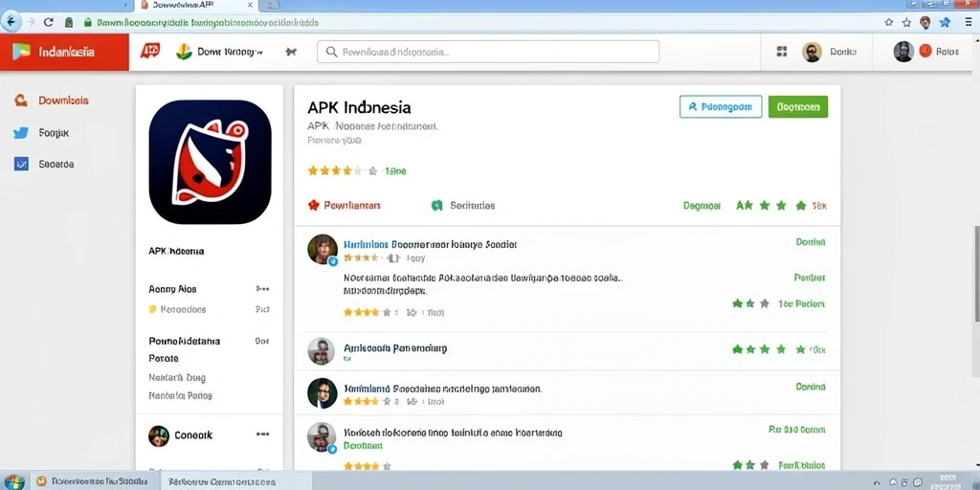Click the 'Porate' text in left card
Image resolution: width=980 pixels, height=490 pixels.
pos(164,358)
